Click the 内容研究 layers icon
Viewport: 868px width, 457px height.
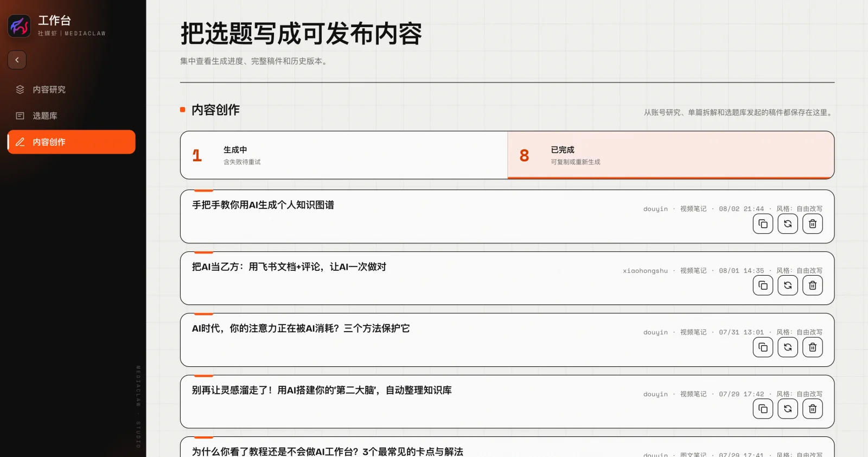pos(20,90)
